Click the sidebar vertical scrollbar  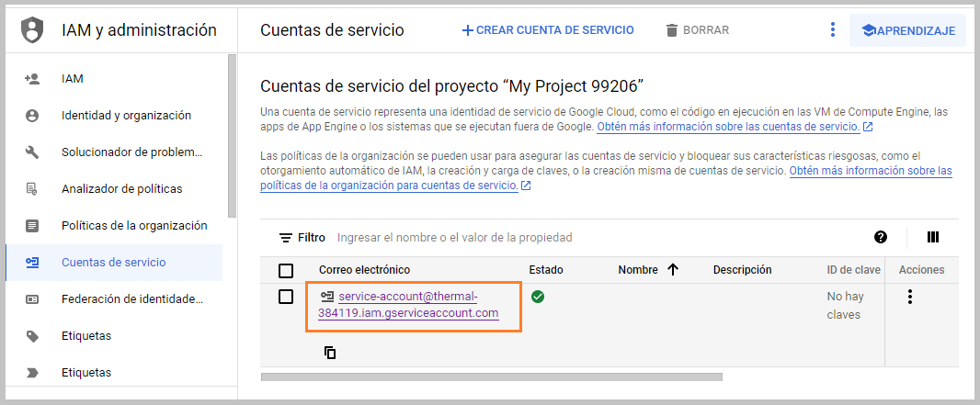coord(232,136)
